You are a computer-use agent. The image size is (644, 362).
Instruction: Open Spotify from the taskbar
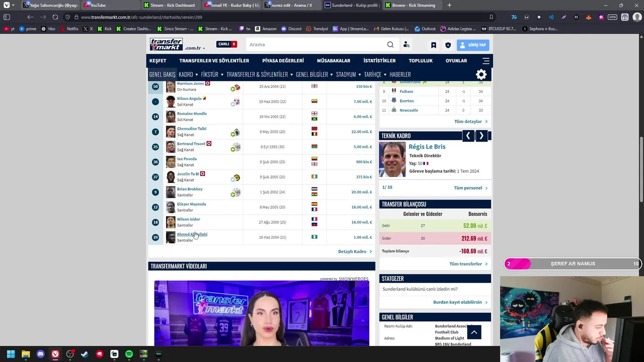pos(129,354)
